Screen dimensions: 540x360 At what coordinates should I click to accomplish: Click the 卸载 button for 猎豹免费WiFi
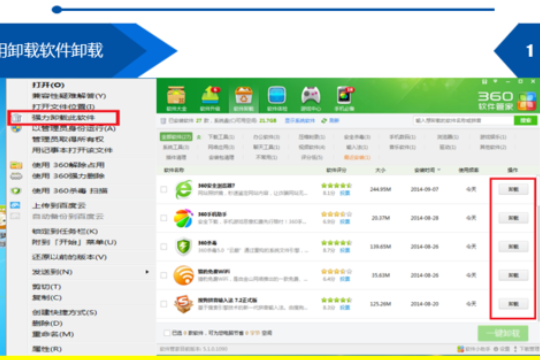[x=513, y=275]
